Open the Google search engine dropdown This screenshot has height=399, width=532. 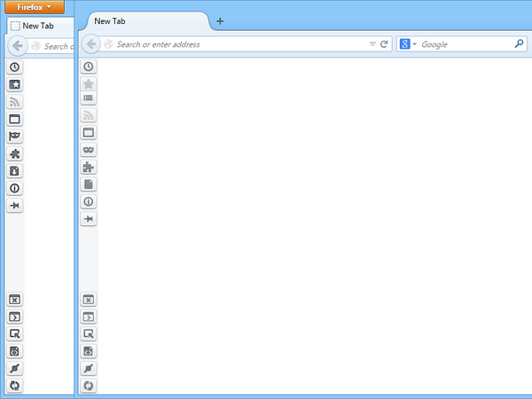pyautogui.click(x=408, y=44)
